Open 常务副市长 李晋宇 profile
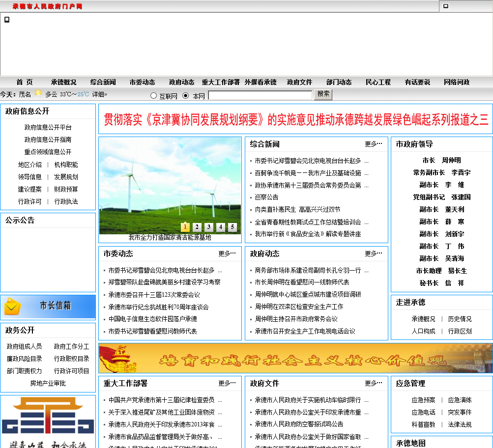This screenshot has width=493, height=448. pos(442,172)
